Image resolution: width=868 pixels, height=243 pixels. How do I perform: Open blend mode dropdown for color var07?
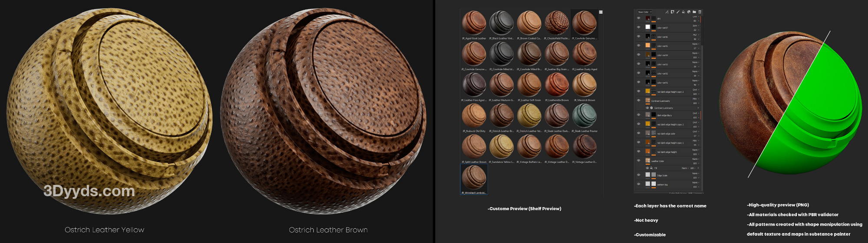pyautogui.click(x=695, y=26)
